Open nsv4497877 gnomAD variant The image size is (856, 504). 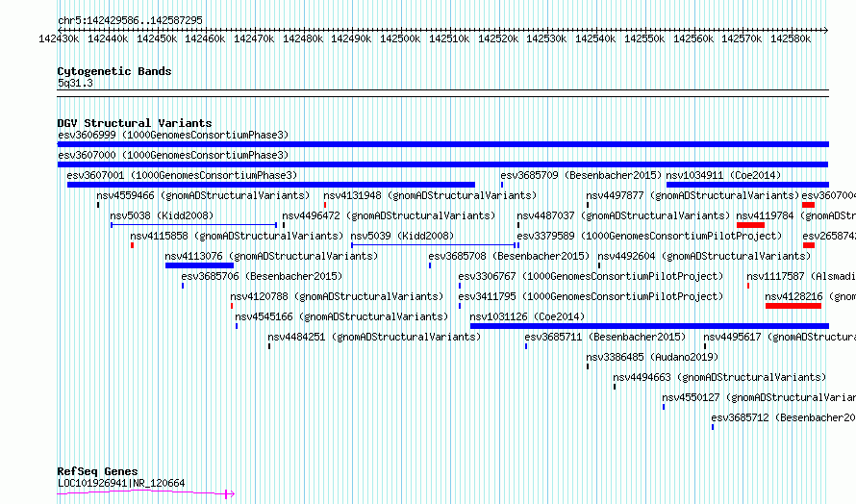tap(692, 195)
